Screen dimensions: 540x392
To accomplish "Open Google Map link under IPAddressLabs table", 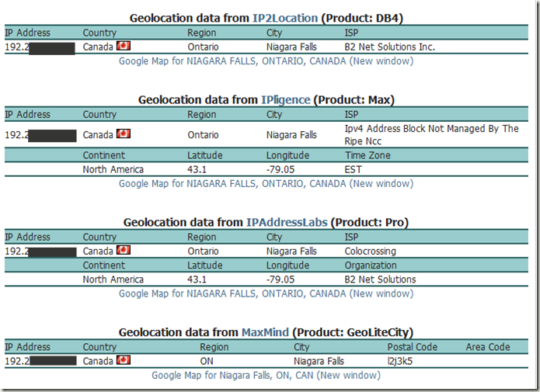I will (266, 293).
